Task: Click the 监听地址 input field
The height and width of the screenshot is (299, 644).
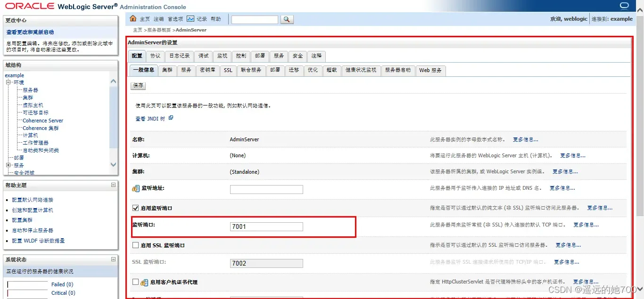Action: (266, 189)
